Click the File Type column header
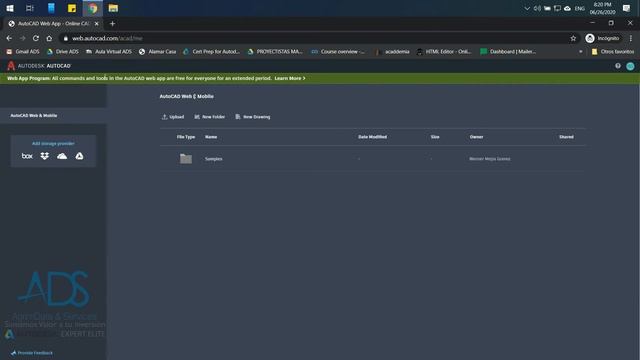640x360 pixels. [x=186, y=137]
